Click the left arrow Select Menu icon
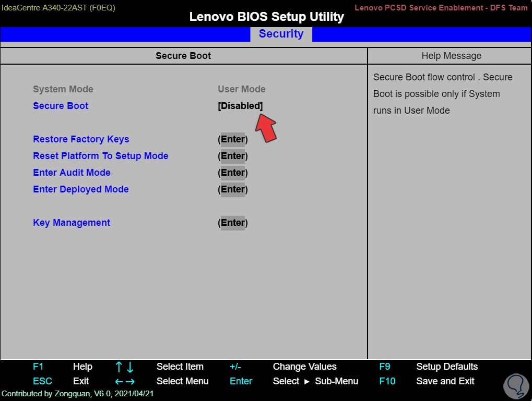The width and height of the screenshot is (532, 401). point(119,382)
